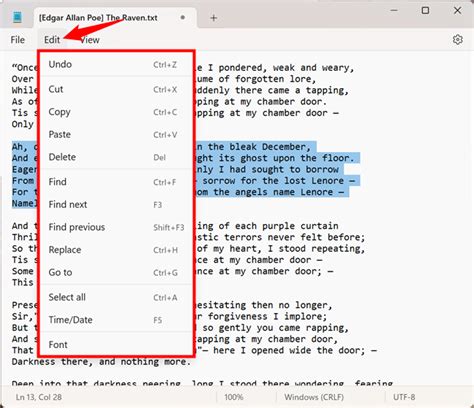Viewport: 474px width, 408px height.
Task: Minimize the Notepad window
Action: pos(394,11)
